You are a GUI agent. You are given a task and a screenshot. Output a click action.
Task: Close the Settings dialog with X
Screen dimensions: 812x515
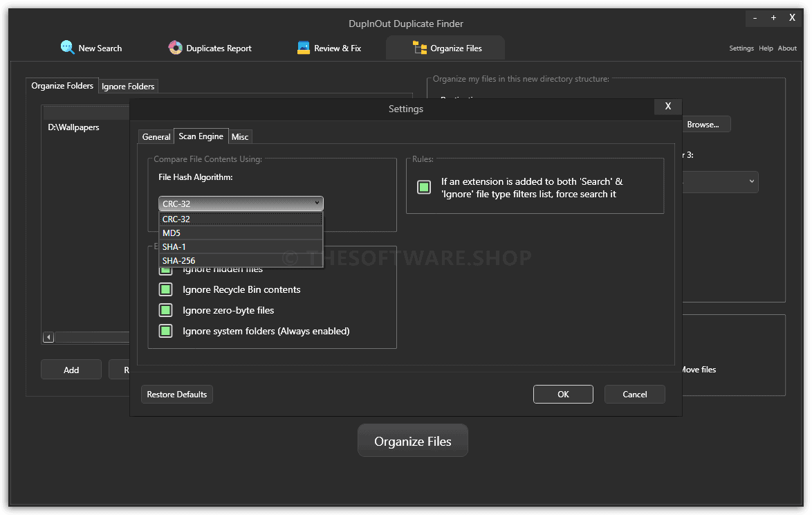(668, 106)
